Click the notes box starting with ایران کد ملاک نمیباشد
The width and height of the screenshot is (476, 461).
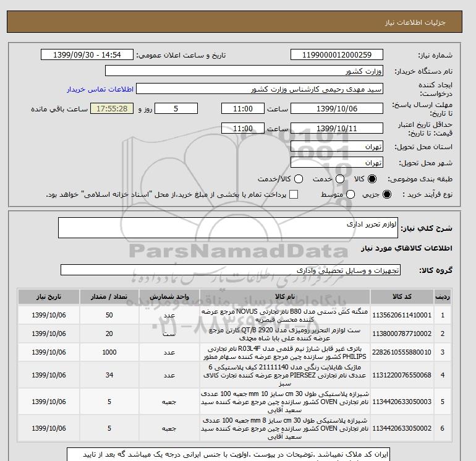(228, 454)
